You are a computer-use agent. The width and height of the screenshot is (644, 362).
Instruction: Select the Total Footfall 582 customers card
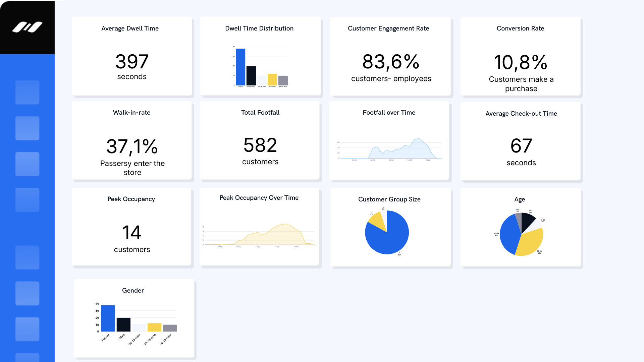[260, 141]
